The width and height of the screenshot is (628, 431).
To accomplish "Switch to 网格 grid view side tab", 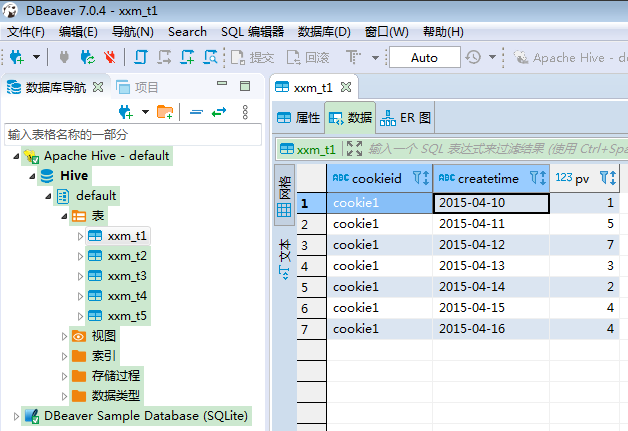I will [x=284, y=195].
